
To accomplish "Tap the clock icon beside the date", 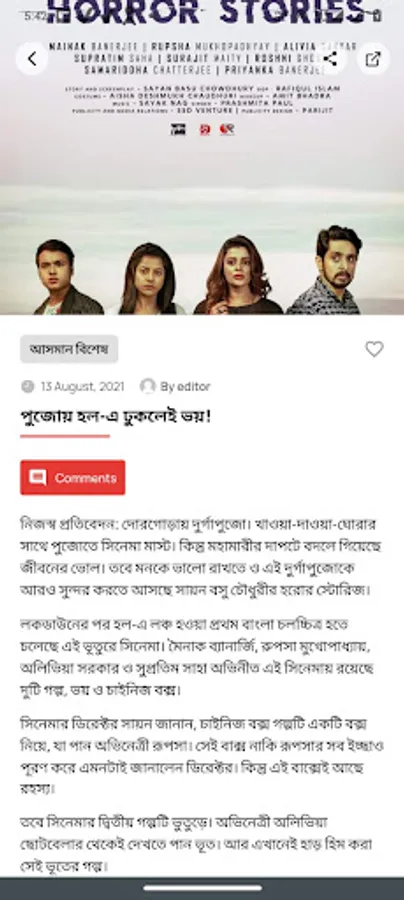I will (x=28, y=386).
